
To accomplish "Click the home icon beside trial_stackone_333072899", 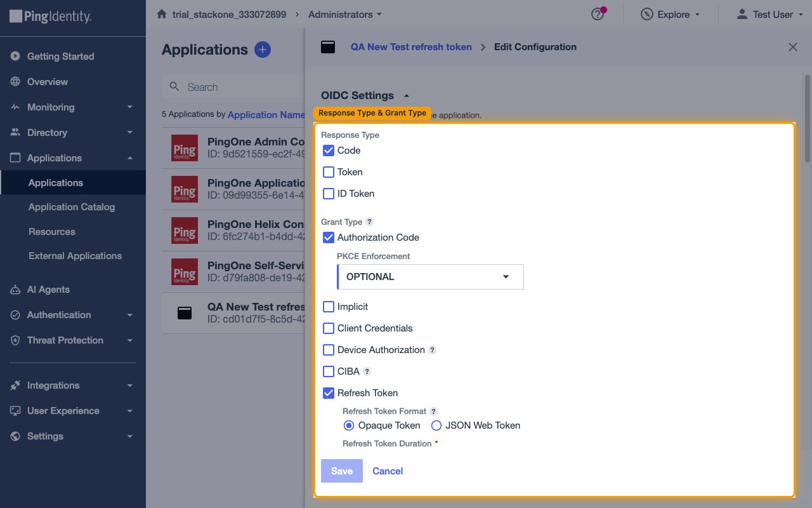I will (162, 14).
